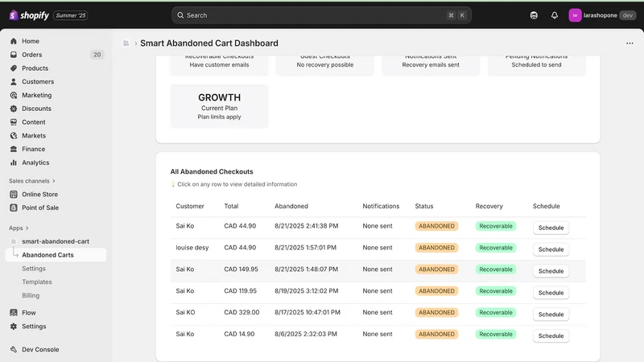Viewport: 644px width, 362px height.
Task: Click the app icon beside the dashboard title
Action: [126, 43]
